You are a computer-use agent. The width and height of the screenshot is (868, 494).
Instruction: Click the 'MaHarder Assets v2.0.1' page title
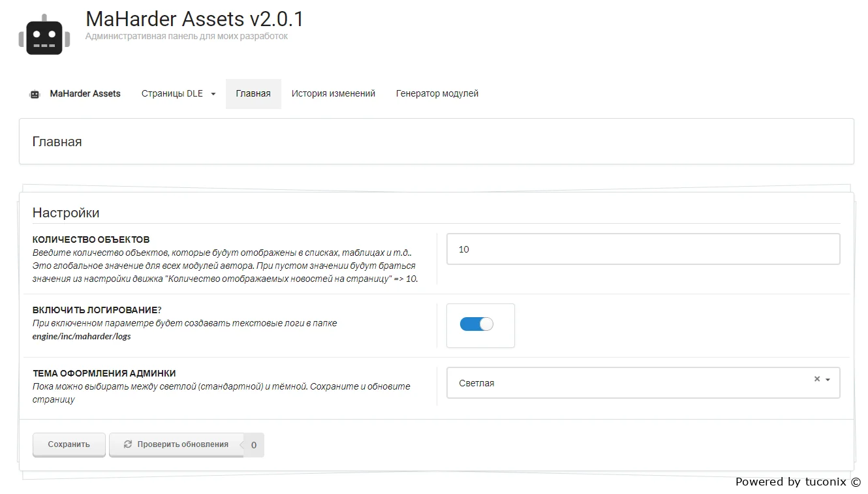click(x=194, y=19)
